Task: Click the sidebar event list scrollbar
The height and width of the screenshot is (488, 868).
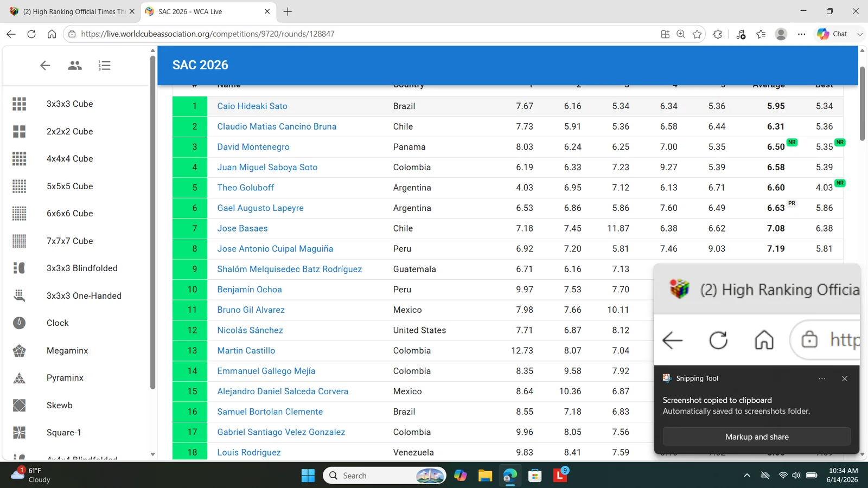Action: (152, 221)
